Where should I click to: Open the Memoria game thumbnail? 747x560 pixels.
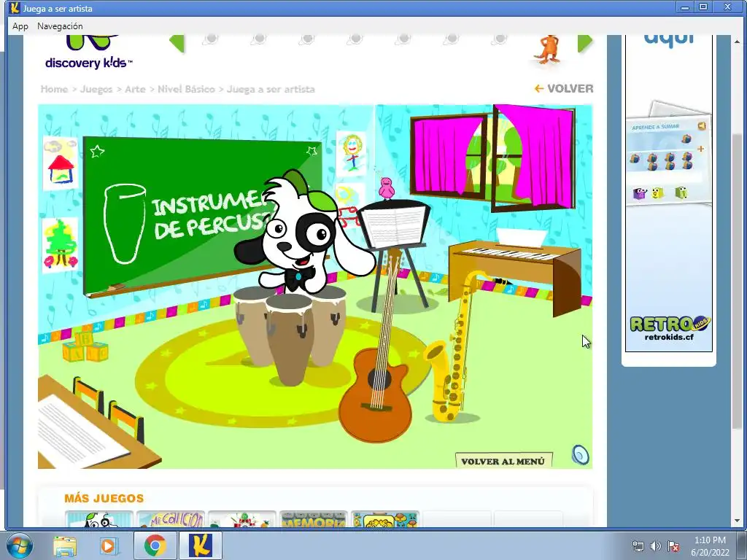314,519
